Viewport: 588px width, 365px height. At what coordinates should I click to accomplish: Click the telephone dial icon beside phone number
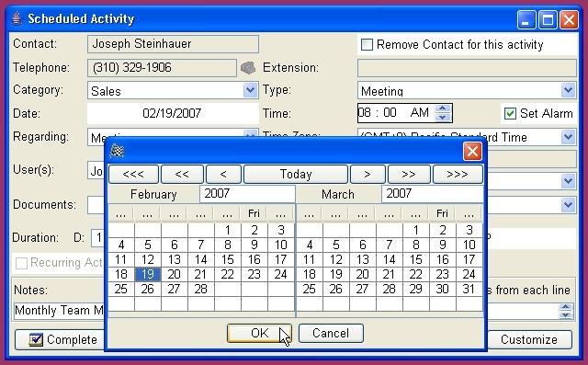(248, 68)
